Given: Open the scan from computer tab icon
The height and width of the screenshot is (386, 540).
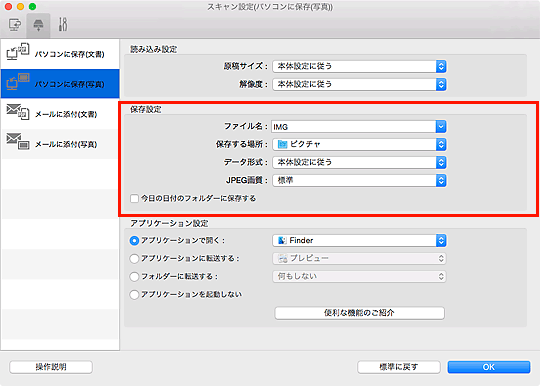Looking at the screenshot, I should (x=14, y=25).
